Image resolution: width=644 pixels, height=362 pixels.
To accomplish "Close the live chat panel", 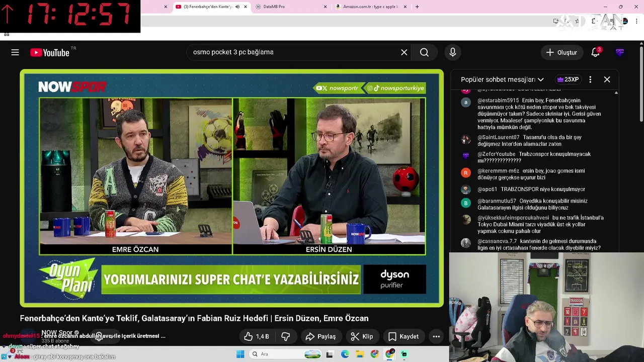I will tap(607, 79).
